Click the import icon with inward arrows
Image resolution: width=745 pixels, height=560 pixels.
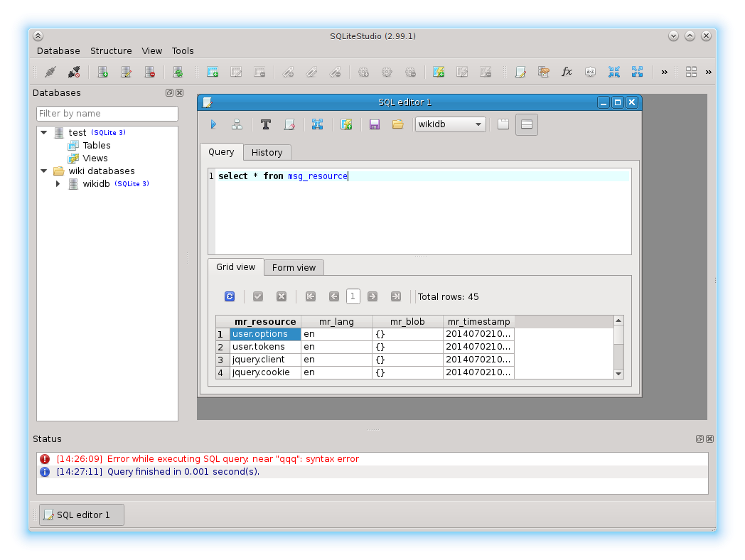pyautogui.click(x=614, y=72)
